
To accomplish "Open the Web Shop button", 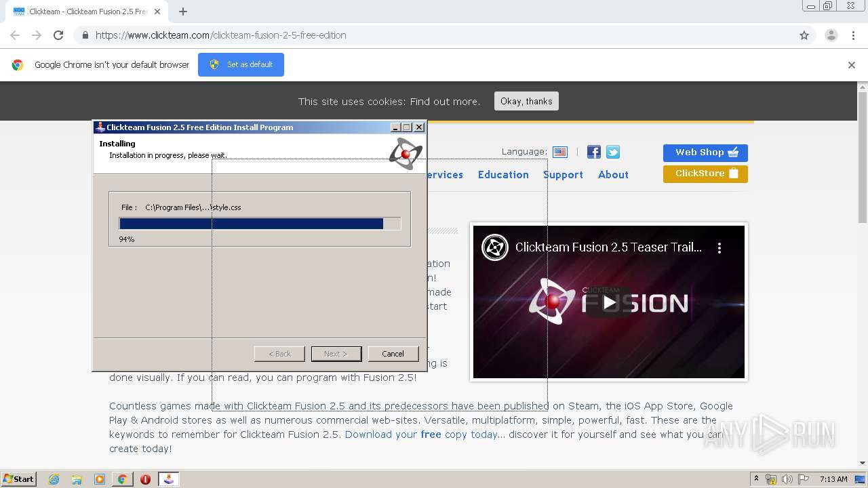I will coord(705,152).
